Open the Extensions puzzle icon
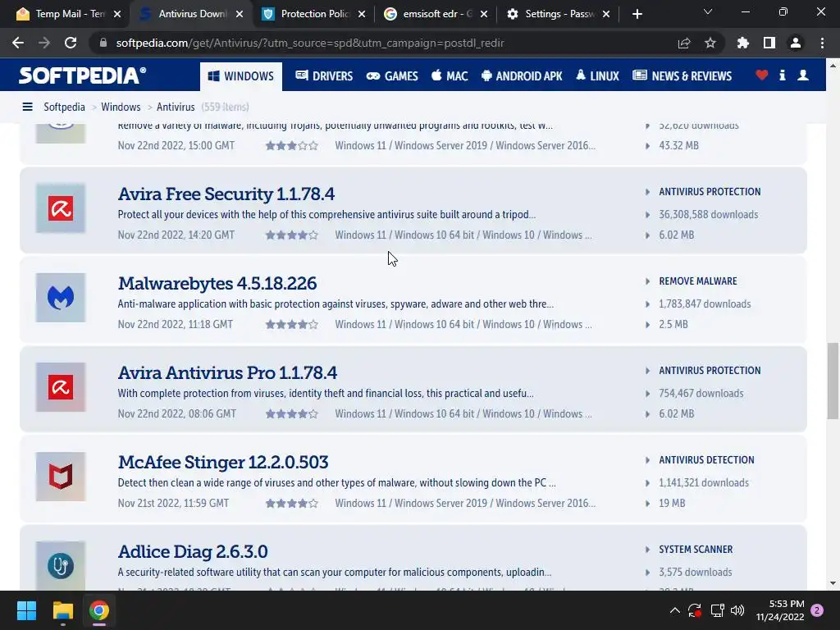This screenshot has width=840, height=630. click(742, 43)
